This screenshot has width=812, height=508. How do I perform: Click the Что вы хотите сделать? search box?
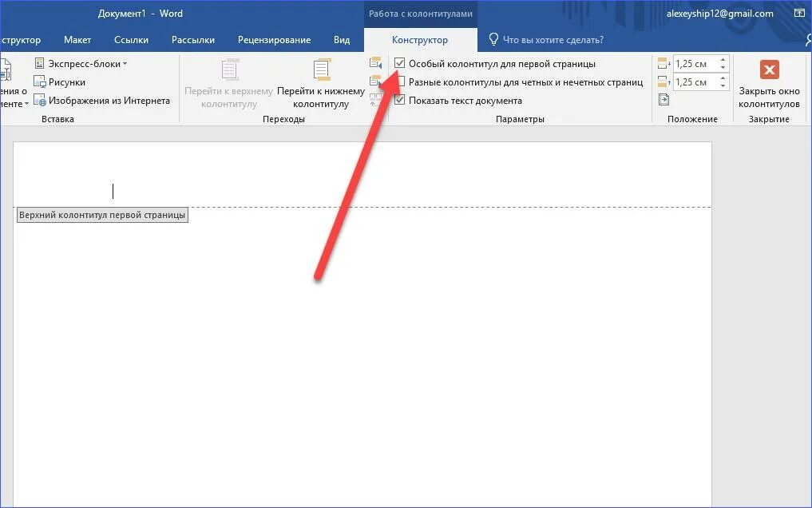click(553, 40)
